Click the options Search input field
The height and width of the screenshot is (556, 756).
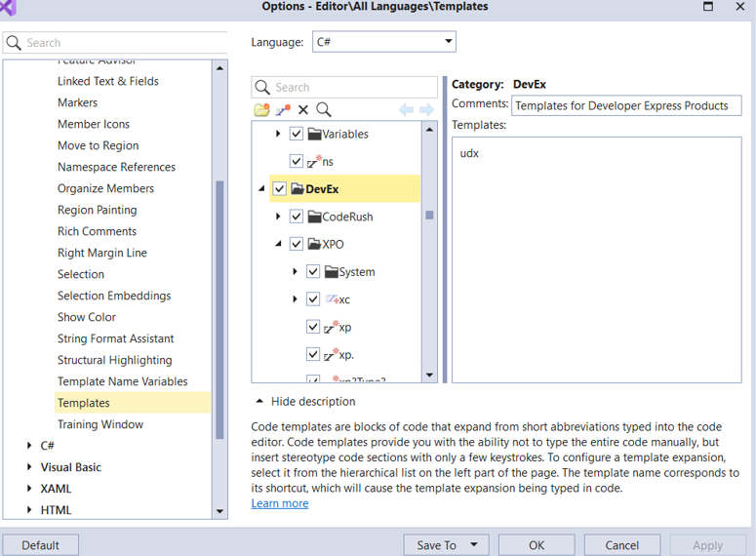116,43
